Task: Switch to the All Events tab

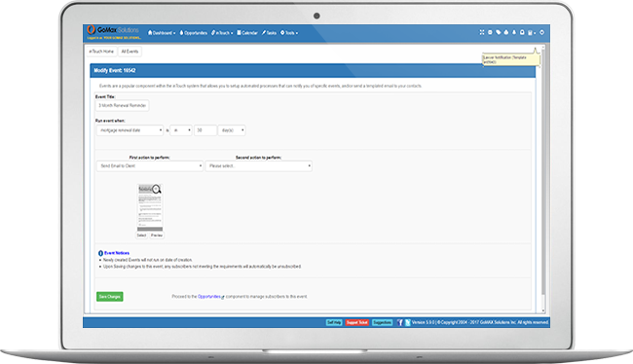Action: pos(130,52)
